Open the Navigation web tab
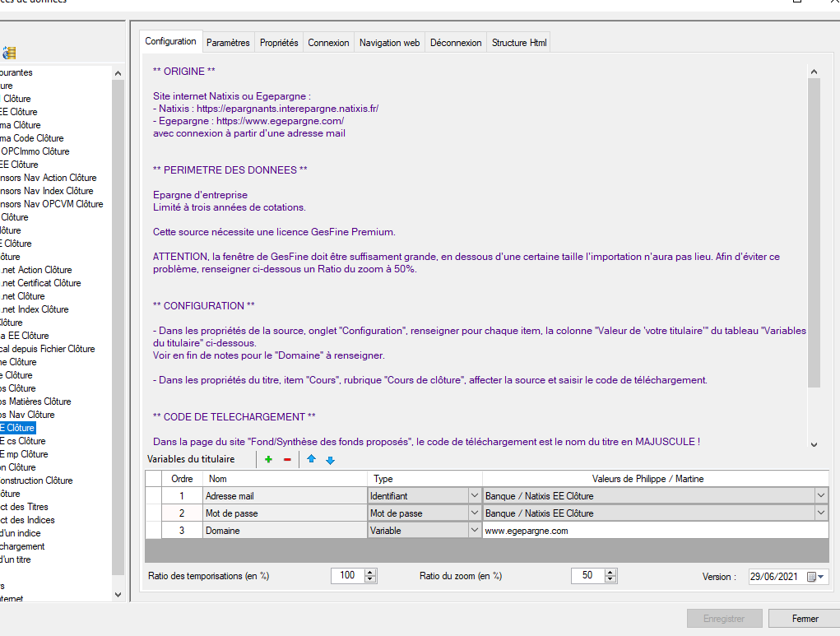This screenshot has width=840, height=636. click(x=389, y=43)
